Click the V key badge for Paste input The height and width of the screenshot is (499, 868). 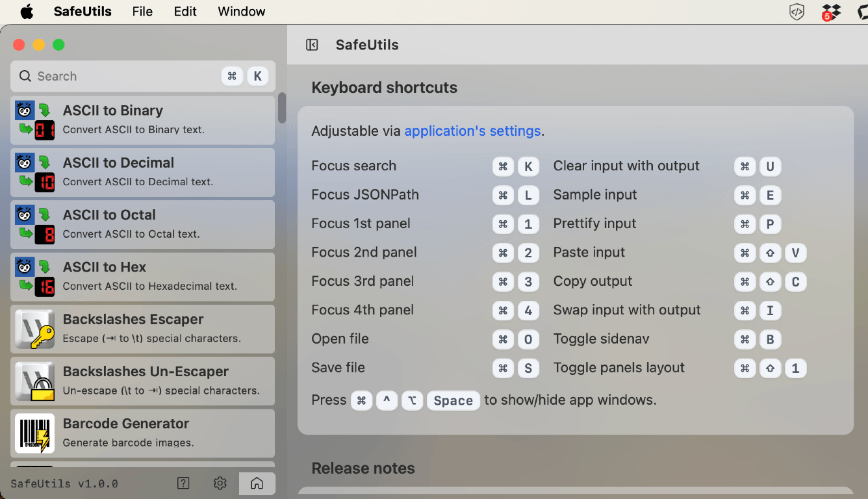coord(795,253)
